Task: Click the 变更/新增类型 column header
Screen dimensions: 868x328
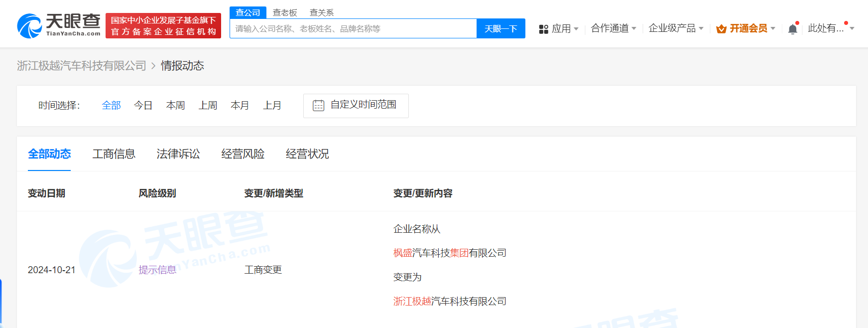Action: [273, 193]
